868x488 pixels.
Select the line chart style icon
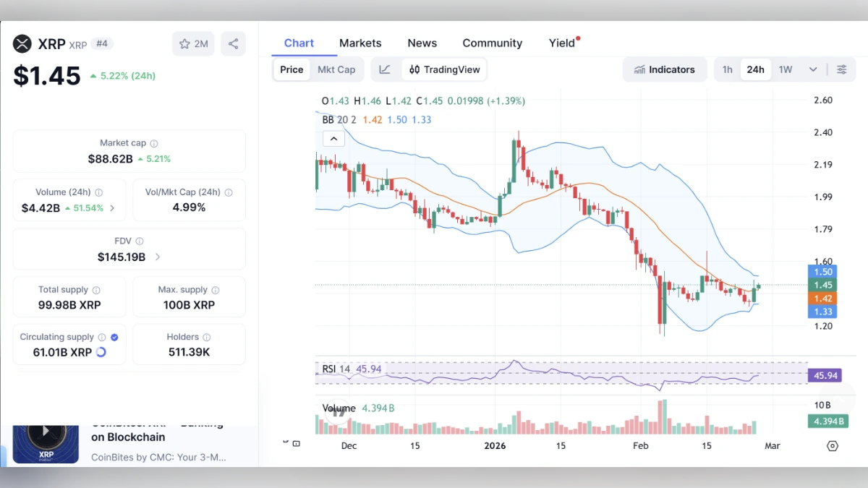386,69
